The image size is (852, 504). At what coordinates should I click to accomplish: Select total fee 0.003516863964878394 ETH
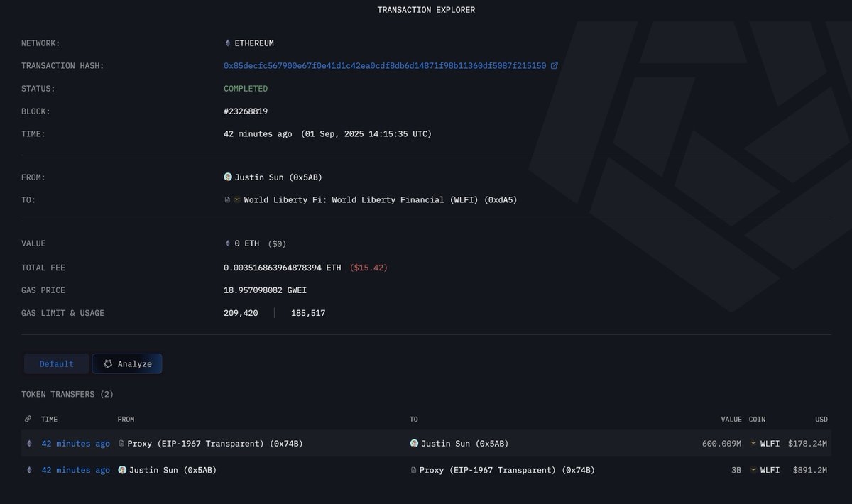click(283, 268)
